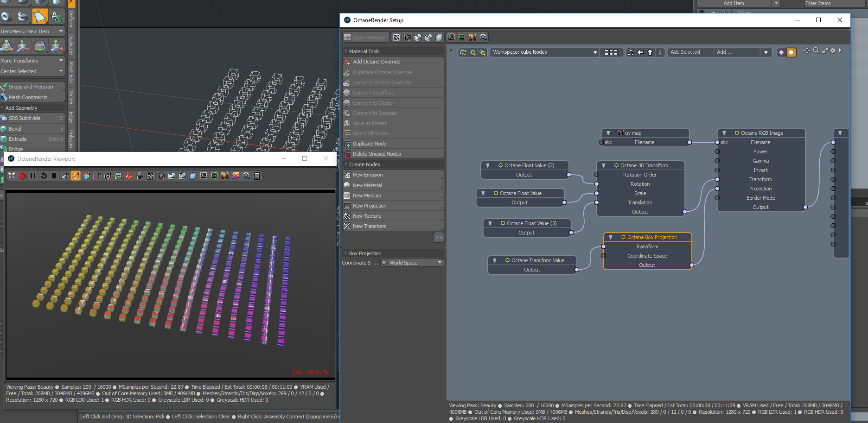Open the Coordinate Space World Space dropdown

pyautogui.click(x=412, y=263)
